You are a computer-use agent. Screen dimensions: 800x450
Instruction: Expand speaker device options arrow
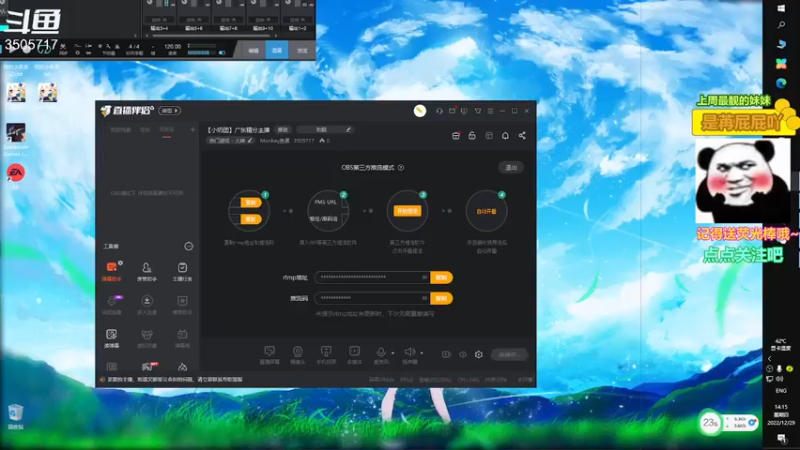[421, 353]
